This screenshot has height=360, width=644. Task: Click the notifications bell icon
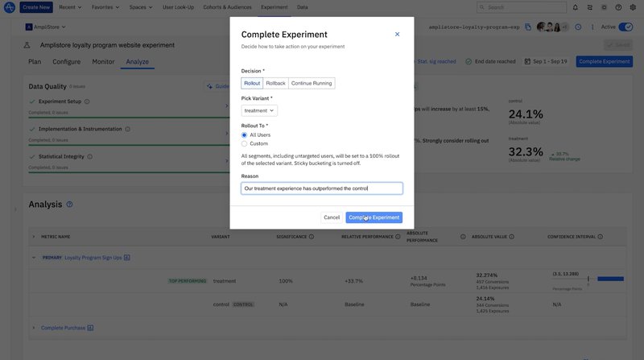pos(576,7)
